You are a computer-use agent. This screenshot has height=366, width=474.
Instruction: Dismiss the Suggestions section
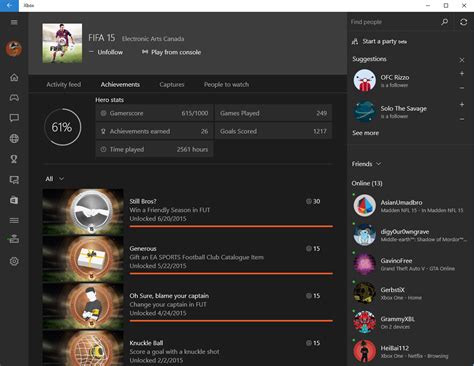pos(462,60)
